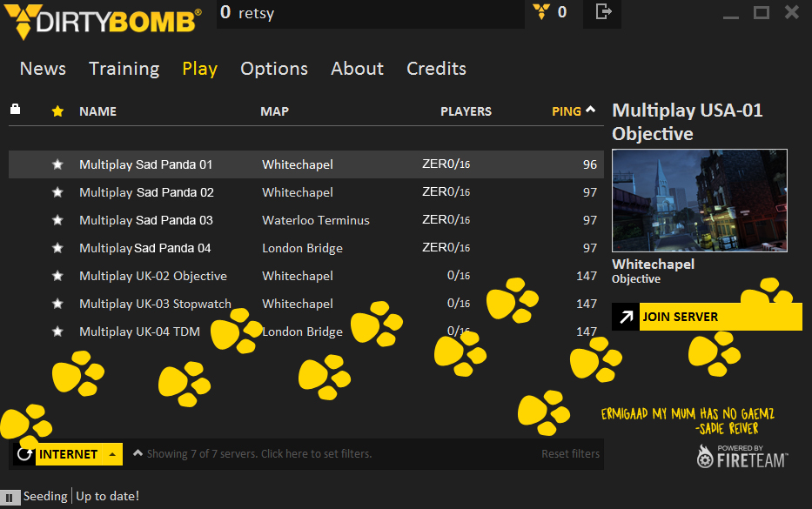Click the Whitechapel map preview thumbnail
Image resolution: width=812 pixels, height=509 pixels.
pyautogui.click(x=699, y=200)
